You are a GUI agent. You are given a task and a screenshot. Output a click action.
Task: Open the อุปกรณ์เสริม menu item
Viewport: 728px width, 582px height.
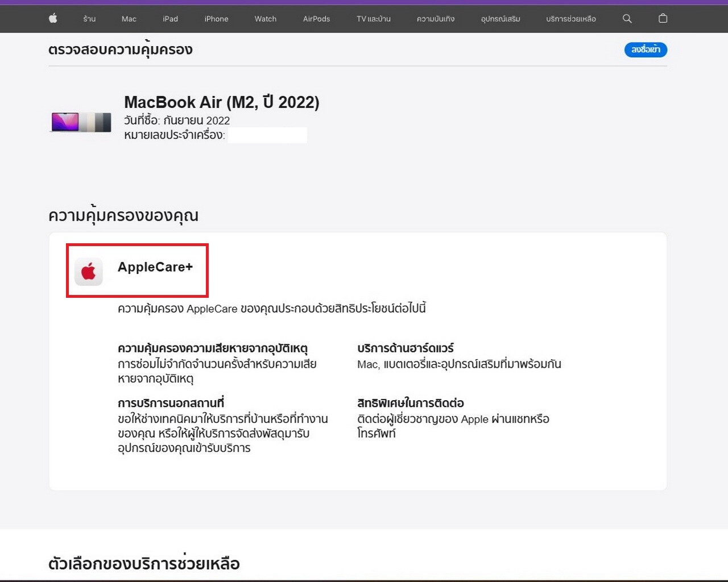[500, 19]
